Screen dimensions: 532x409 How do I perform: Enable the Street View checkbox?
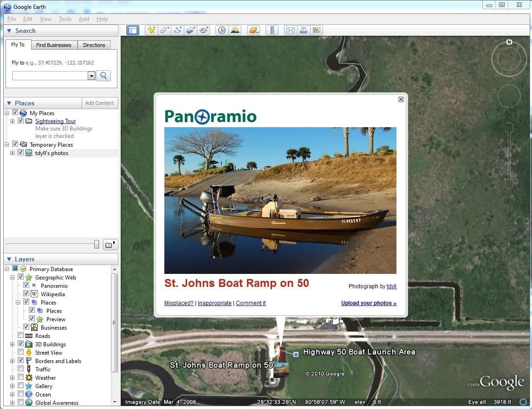click(21, 352)
